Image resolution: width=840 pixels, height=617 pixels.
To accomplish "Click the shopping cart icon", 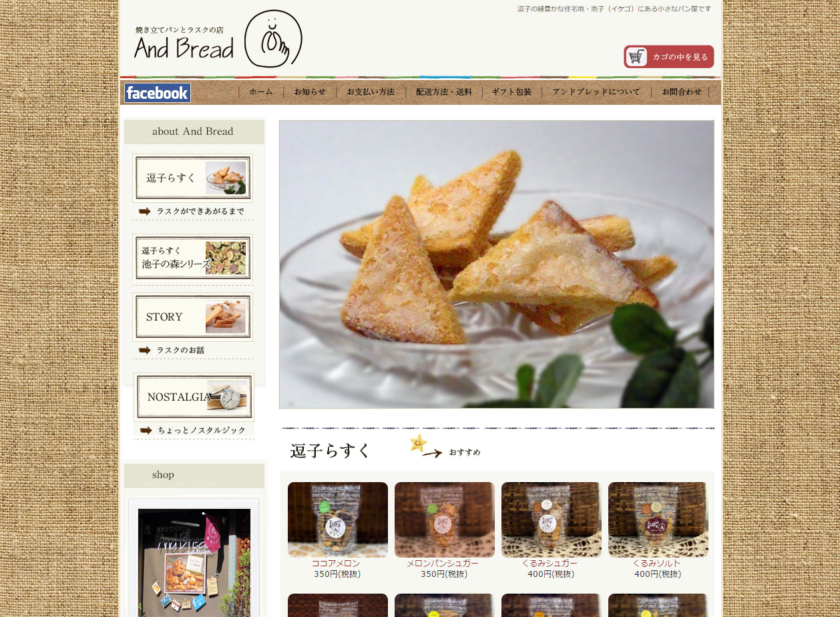I will point(637,57).
